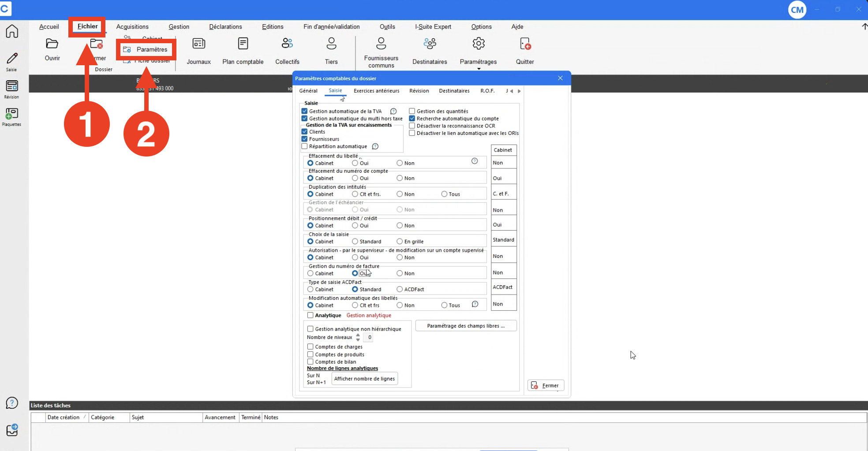Increase Nombre de niveaux with up arrow
The image size is (868, 451).
pyautogui.click(x=358, y=335)
